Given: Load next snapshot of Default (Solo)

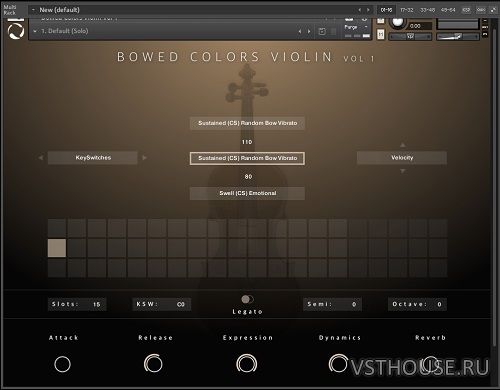Looking at the screenshot, I should point(309,31).
